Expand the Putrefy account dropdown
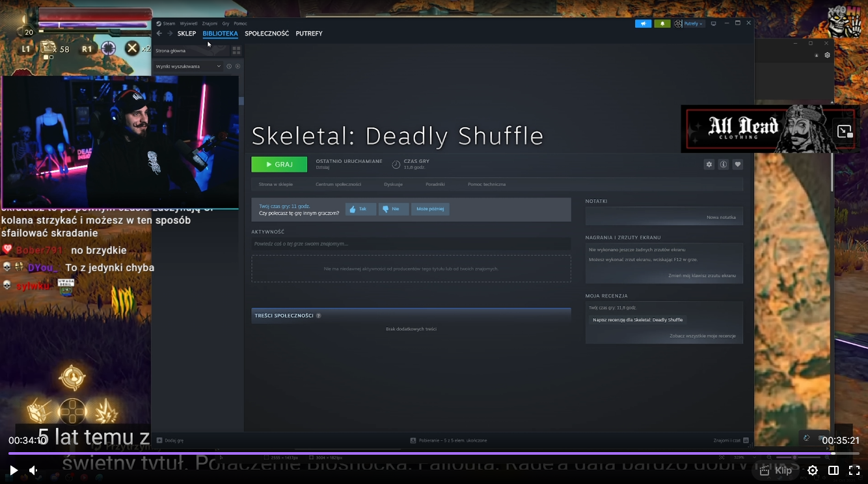This screenshot has height=484, width=868. pyautogui.click(x=689, y=23)
